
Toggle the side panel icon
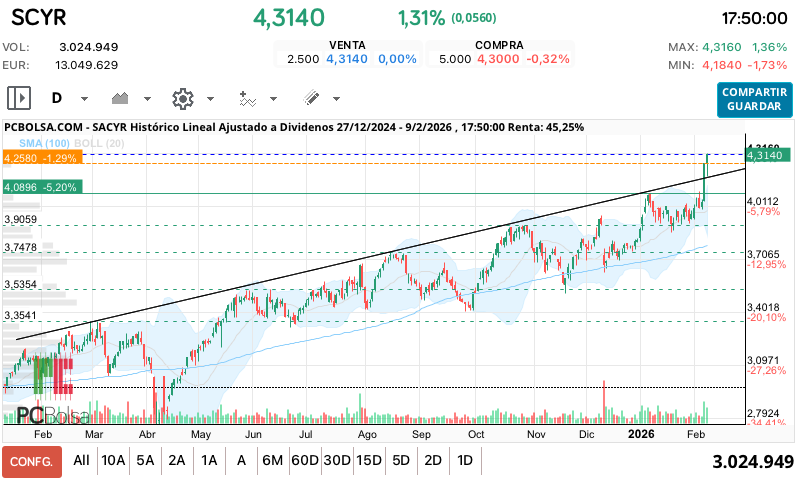click(x=19, y=98)
